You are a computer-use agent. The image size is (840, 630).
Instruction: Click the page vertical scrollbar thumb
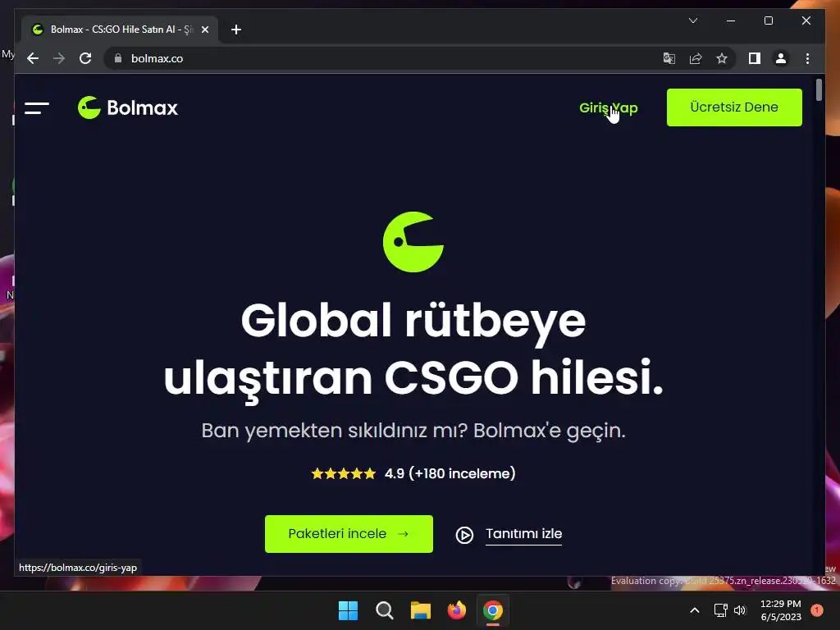coord(819,89)
